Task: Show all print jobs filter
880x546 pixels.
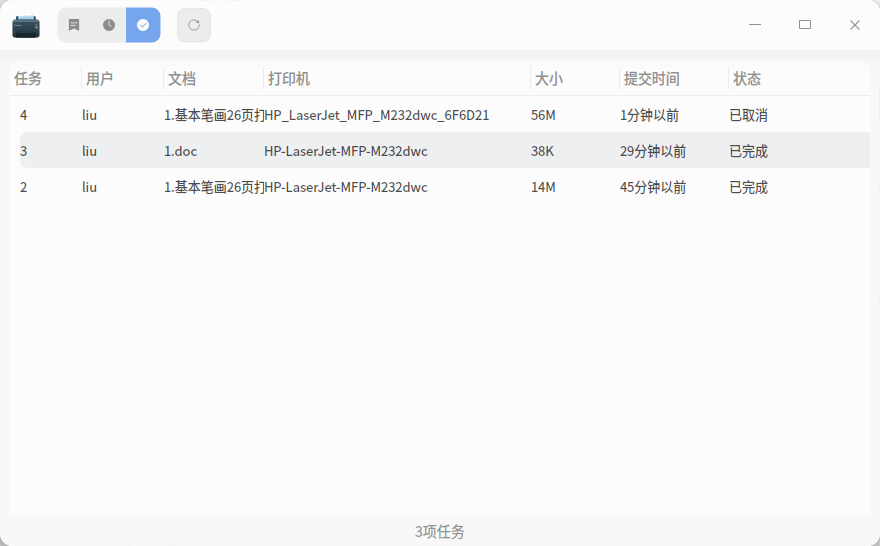Action: (74, 25)
